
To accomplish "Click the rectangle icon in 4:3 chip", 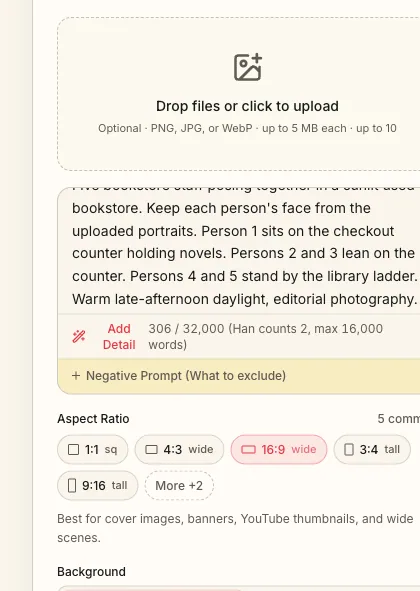I will [151, 449].
